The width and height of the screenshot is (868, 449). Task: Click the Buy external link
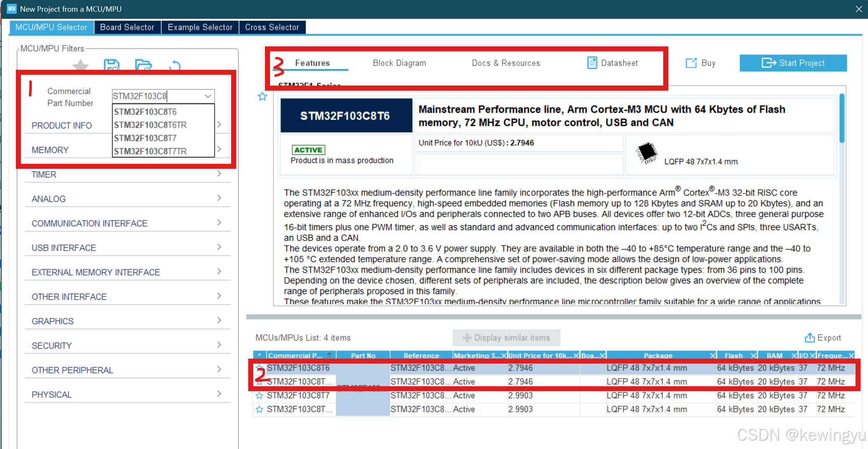click(701, 63)
